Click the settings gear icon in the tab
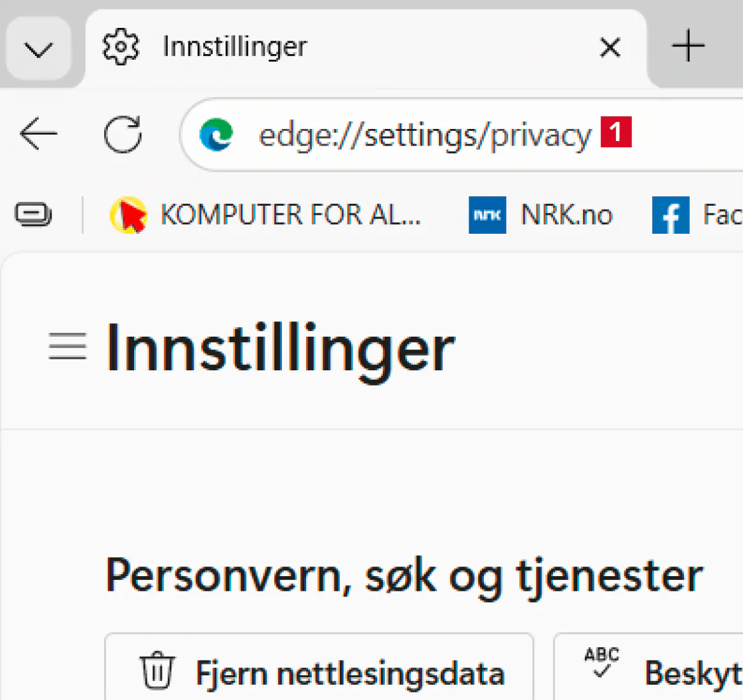The image size is (743, 700). (121, 47)
